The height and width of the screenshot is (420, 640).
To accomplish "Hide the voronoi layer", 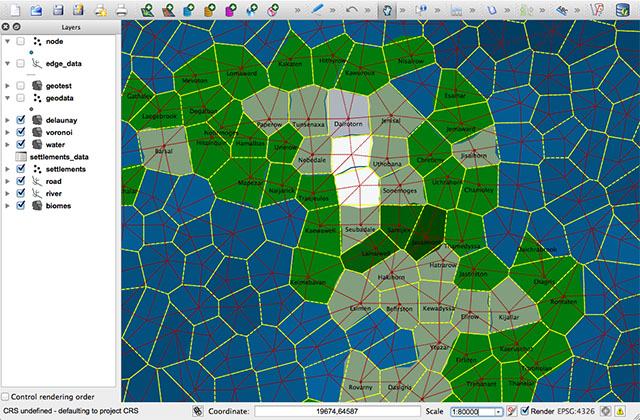I will (x=21, y=132).
